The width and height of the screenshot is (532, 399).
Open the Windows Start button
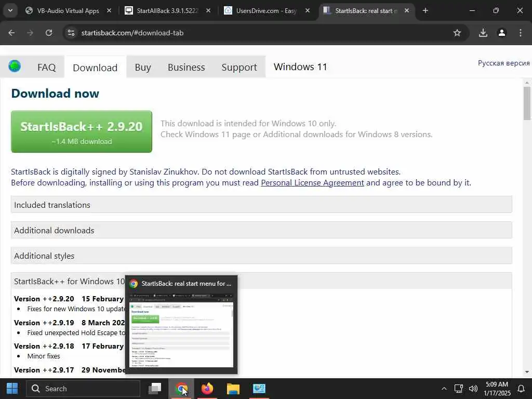[x=12, y=389]
